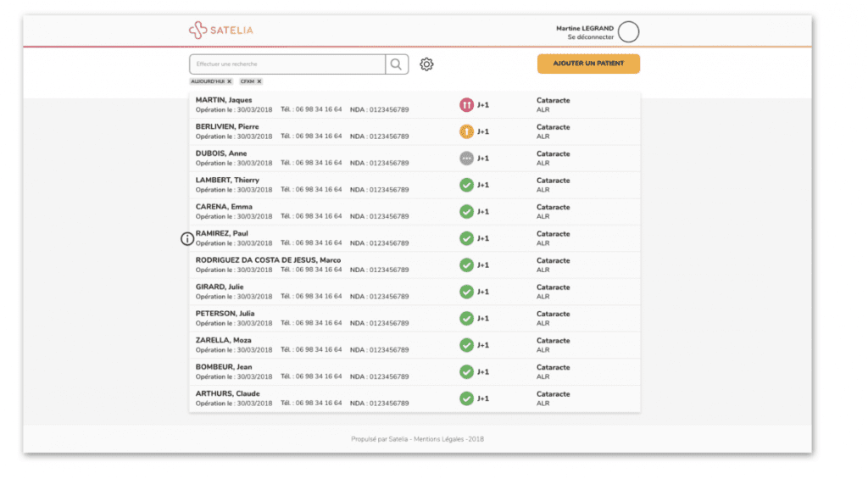Focus the Effectuer une recherche field
This screenshot has width=868, height=479.
click(288, 64)
